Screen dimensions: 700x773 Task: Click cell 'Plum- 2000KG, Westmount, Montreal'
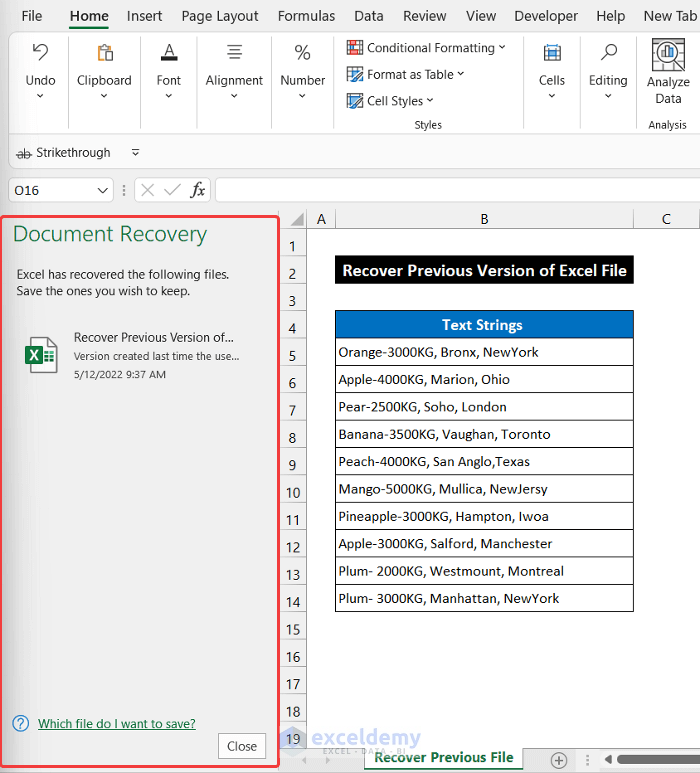click(x=484, y=571)
